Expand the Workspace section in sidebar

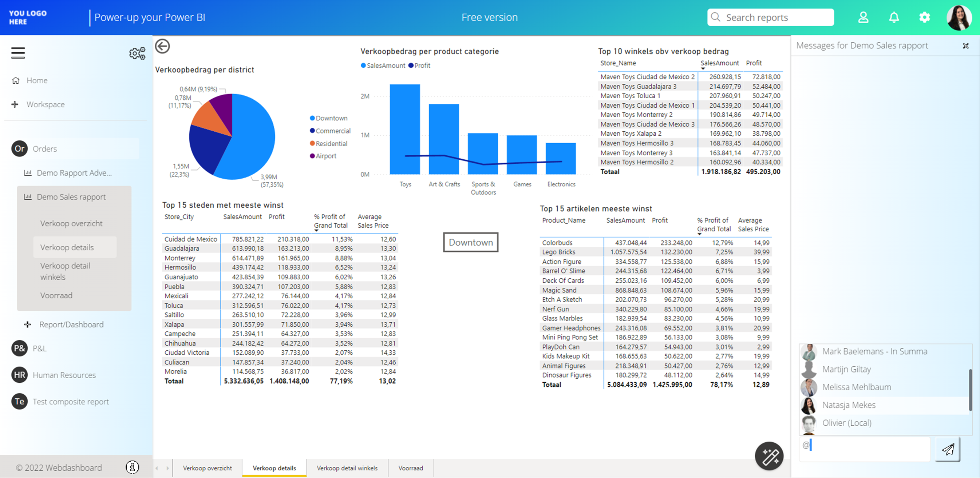(45, 104)
